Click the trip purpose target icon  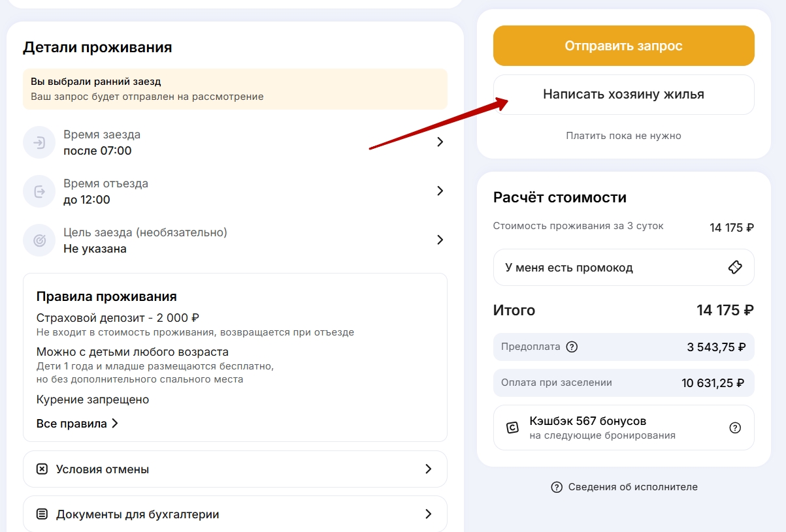pos(39,240)
